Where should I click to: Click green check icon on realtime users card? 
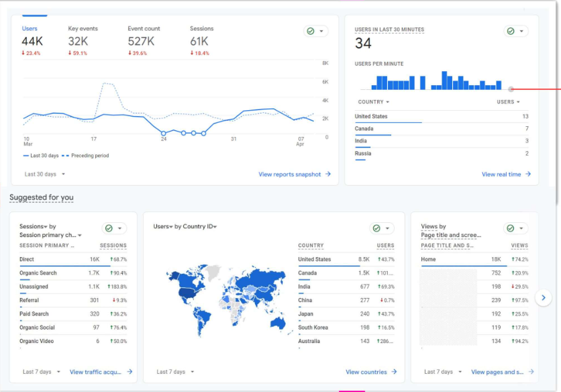click(511, 32)
